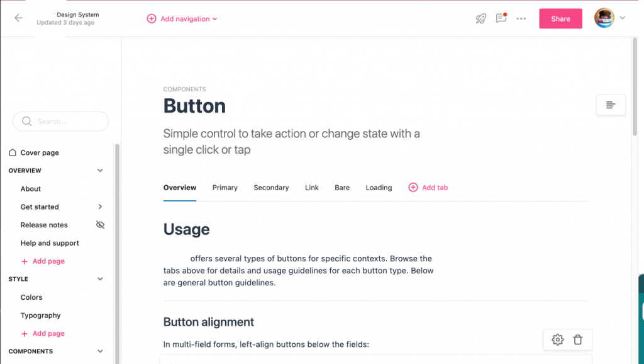This screenshot has width=644, height=364.
Task: Open the comments icon with notification dot
Action: [501, 18]
